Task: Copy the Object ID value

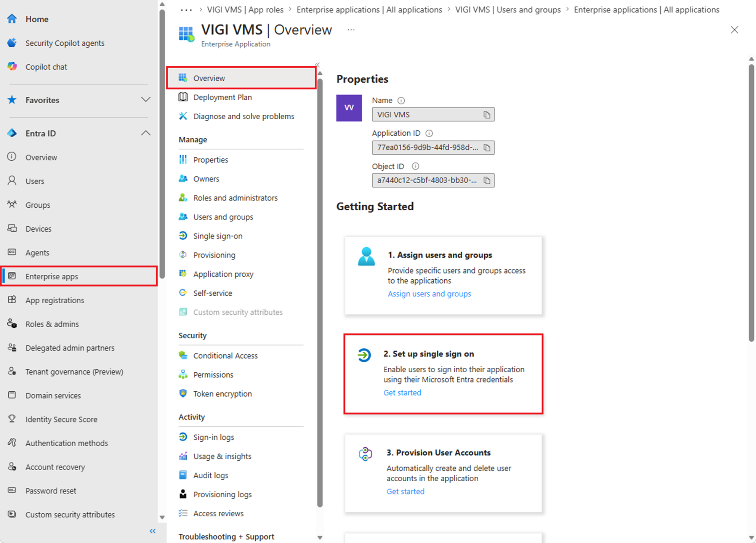Action: [x=487, y=180]
